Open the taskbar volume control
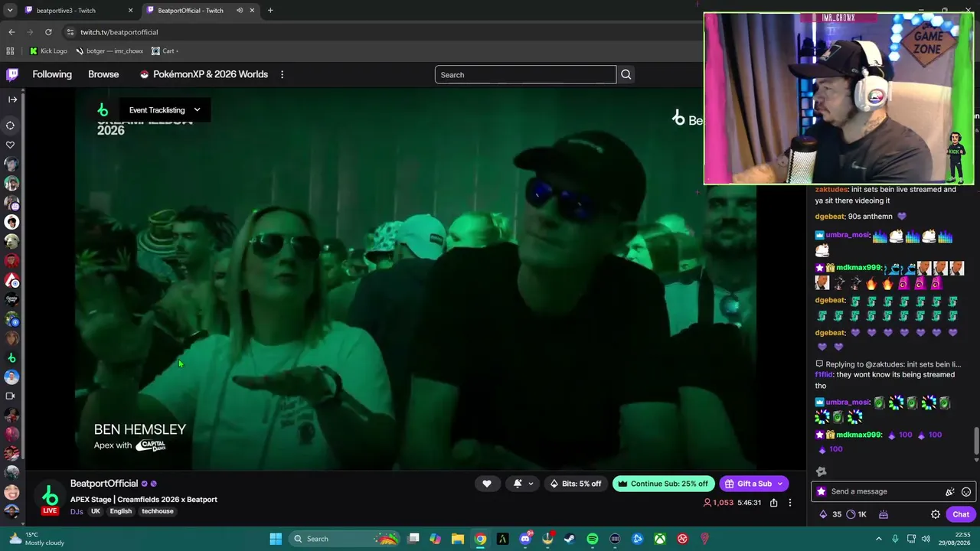The height and width of the screenshot is (551, 980). [926, 539]
